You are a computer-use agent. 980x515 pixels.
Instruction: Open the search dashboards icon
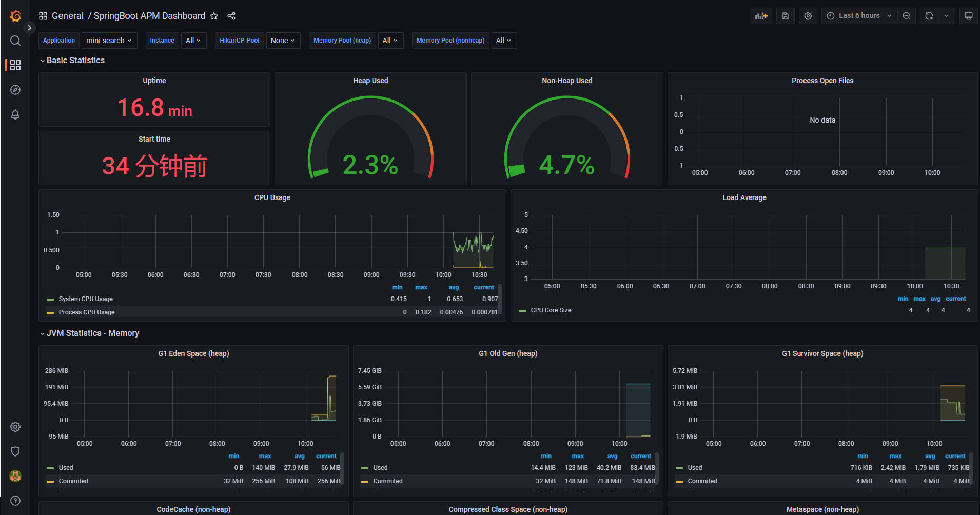[15, 41]
